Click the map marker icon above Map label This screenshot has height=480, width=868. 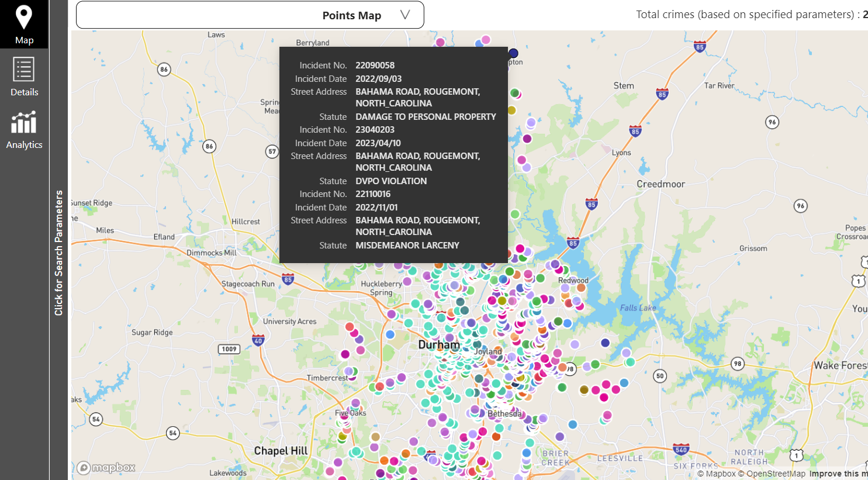(x=24, y=16)
